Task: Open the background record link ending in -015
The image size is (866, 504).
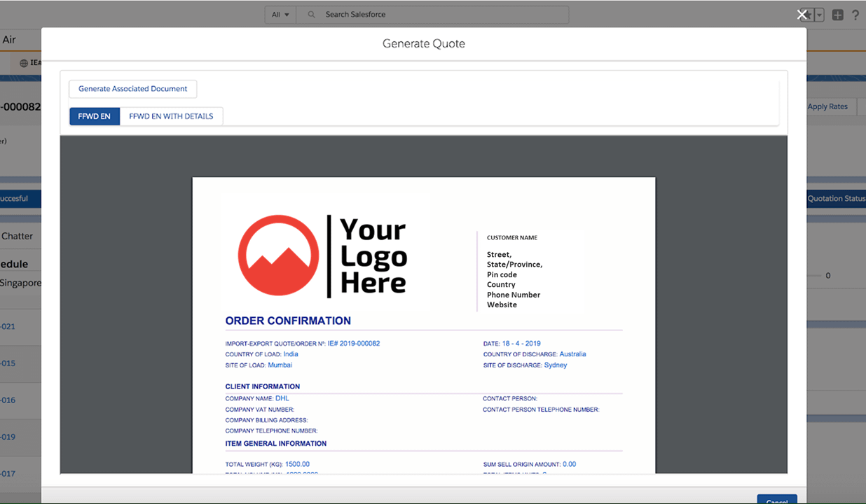Action: [x=8, y=363]
